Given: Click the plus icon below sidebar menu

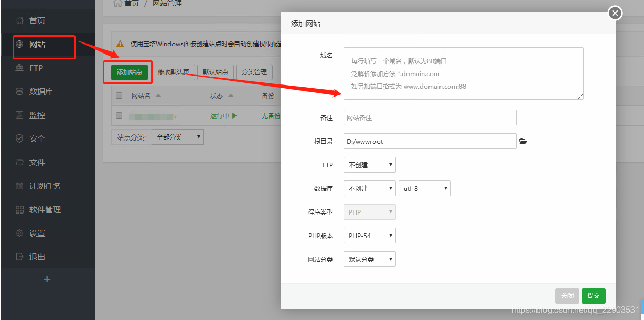Looking at the screenshot, I should pyautogui.click(x=47, y=279).
